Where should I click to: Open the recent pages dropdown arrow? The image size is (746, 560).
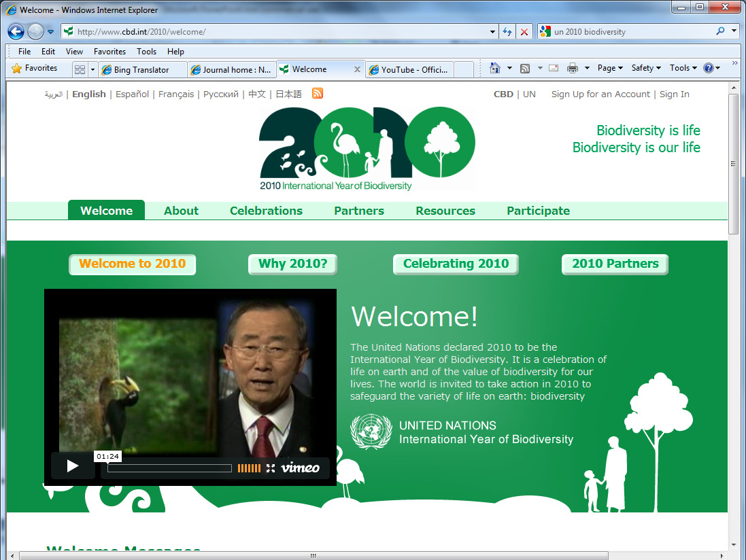pyautogui.click(x=50, y=32)
